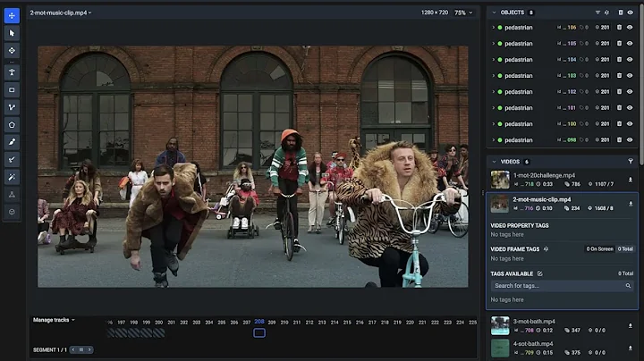
Task: Download 3-mot-bath.mp4 video
Action: (630, 326)
